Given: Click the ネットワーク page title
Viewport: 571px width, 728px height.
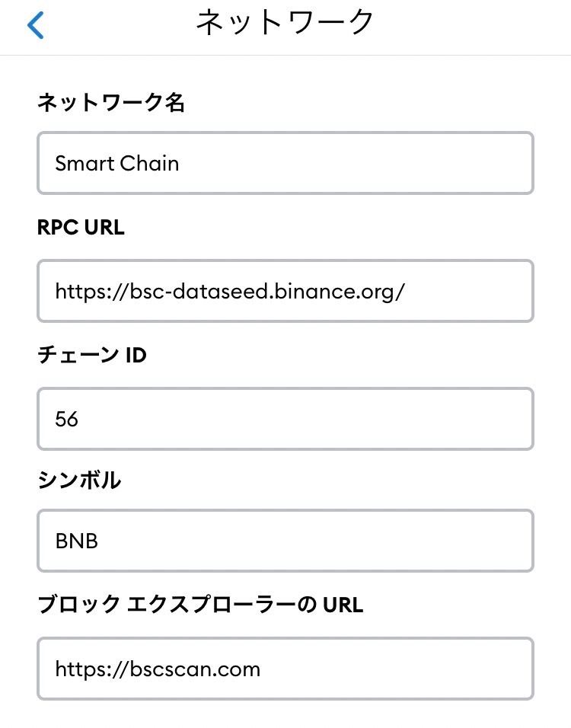Looking at the screenshot, I should point(285,23).
